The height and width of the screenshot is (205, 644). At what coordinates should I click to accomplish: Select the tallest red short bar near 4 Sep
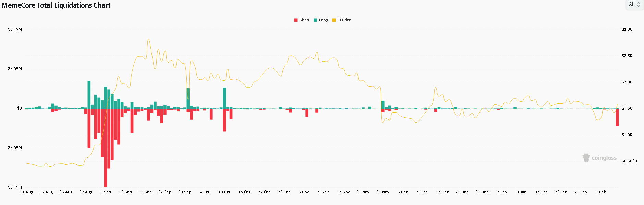click(106, 148)
